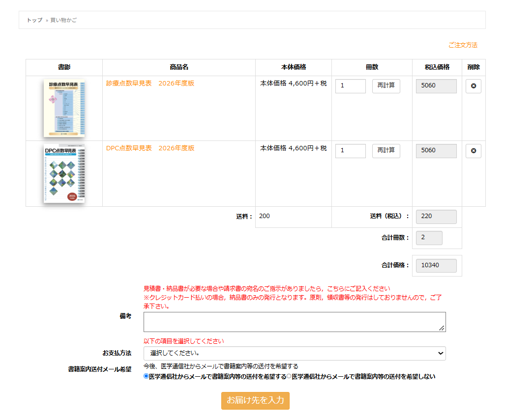The width and height of the screenshot is (532, 418).
Task: Choose not to receive book mail
Action: [x=289, y=376]
